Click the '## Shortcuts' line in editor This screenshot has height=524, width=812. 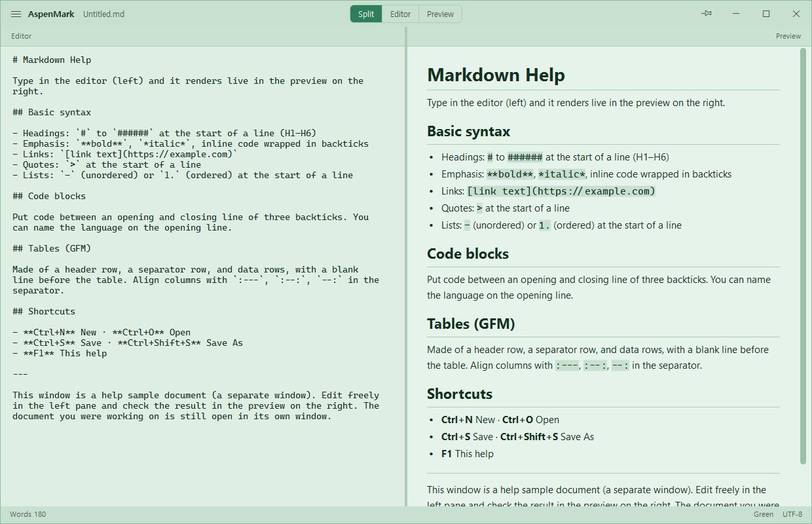click(x=44, y=312)
